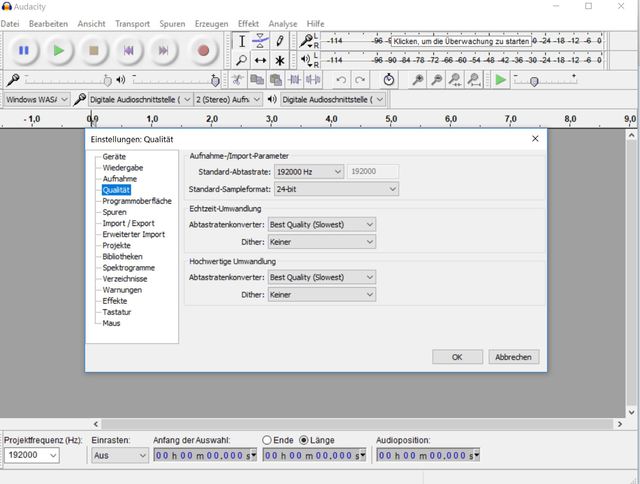The width and height of the screenshot is (640, 484).
Task: Skip to start of track
Action: point(129,51)
